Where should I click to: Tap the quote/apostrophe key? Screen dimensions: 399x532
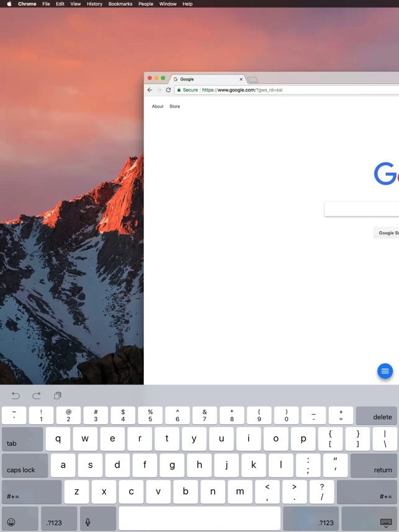tap(336, 465)
